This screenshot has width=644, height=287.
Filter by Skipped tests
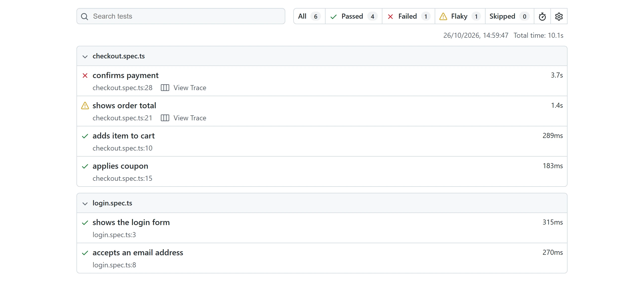509,16
